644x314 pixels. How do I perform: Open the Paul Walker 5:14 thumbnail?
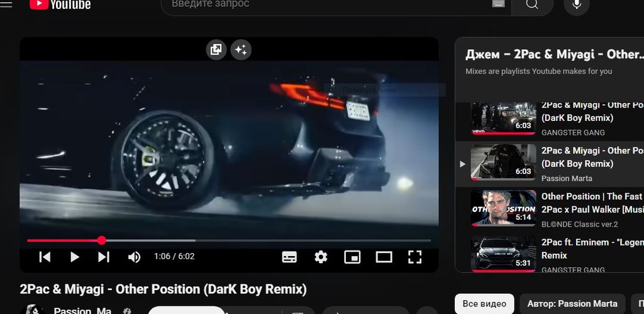point(503,208)
